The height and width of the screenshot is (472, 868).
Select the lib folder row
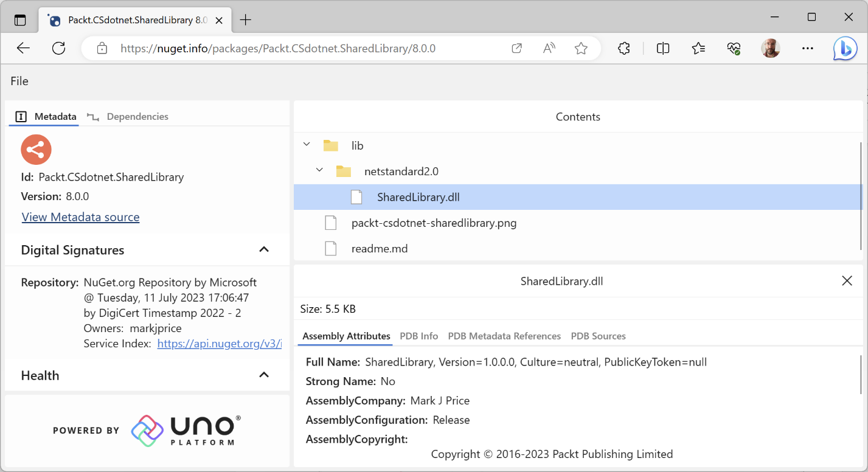pyautogui.click(x=577, y=145)
